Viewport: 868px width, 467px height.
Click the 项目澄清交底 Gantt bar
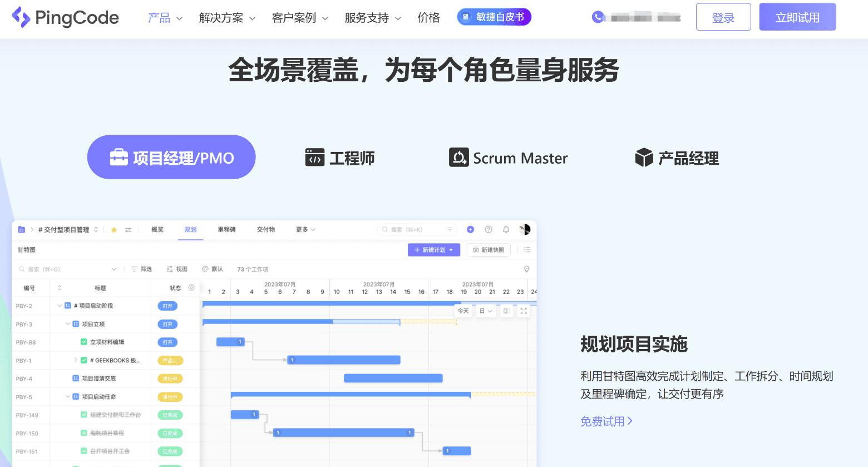393,378
